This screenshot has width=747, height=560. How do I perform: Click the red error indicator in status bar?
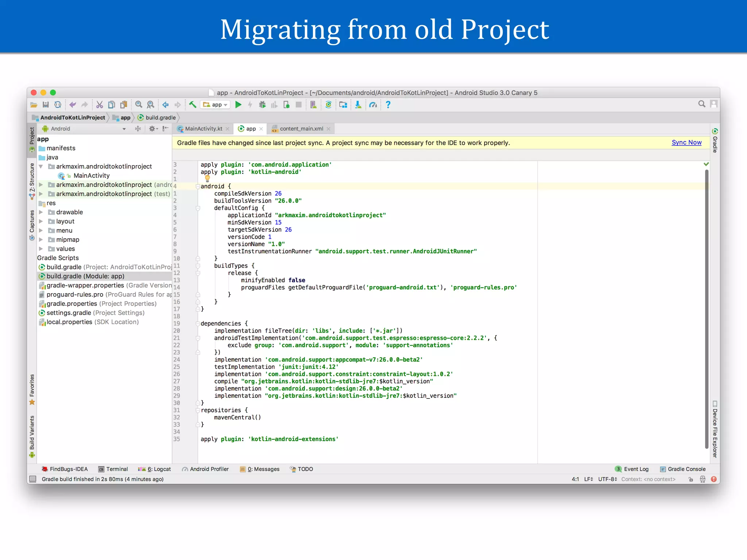click(x=714, y=479)
